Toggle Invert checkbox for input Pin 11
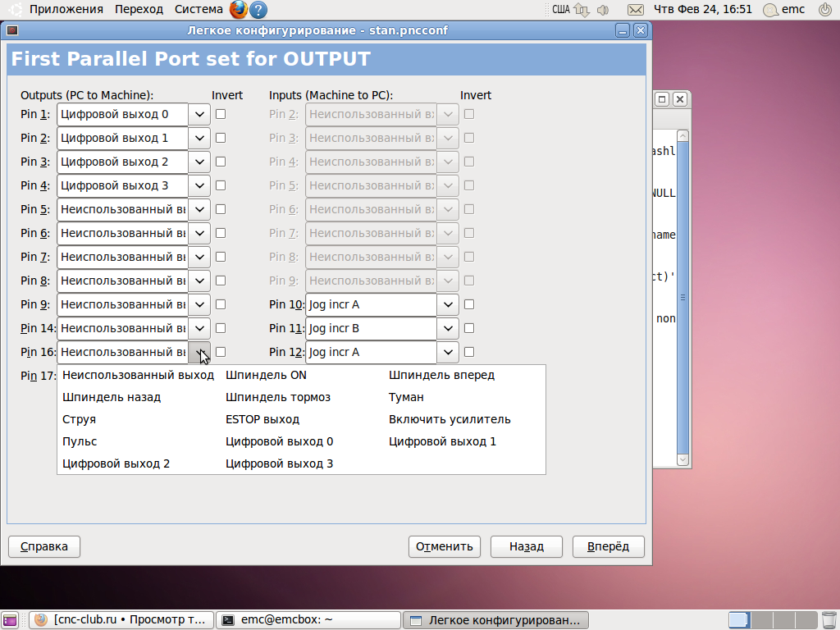 tap(469, 328)
